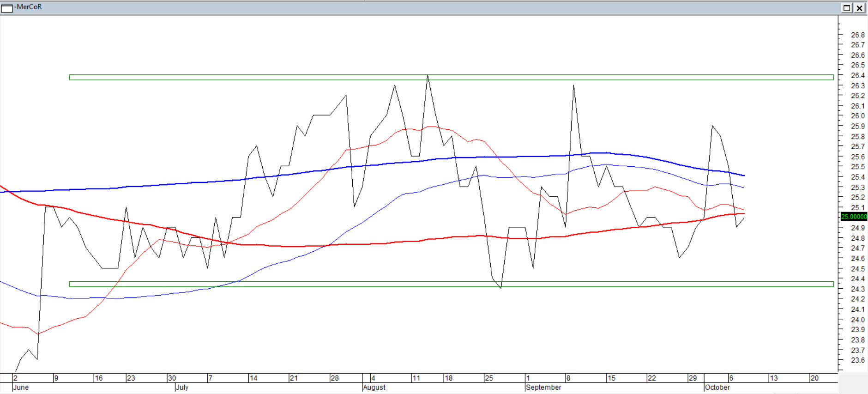Viewport: 868px width, 394px height.
Task: Click the early September price spike peak
Action: tap(573, 86)
